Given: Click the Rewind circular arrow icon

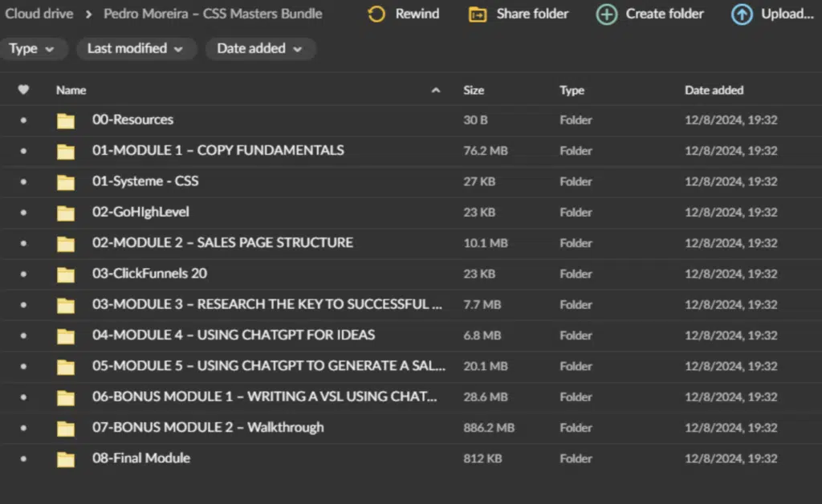Looking at the screenshot, I should (376, 14).
